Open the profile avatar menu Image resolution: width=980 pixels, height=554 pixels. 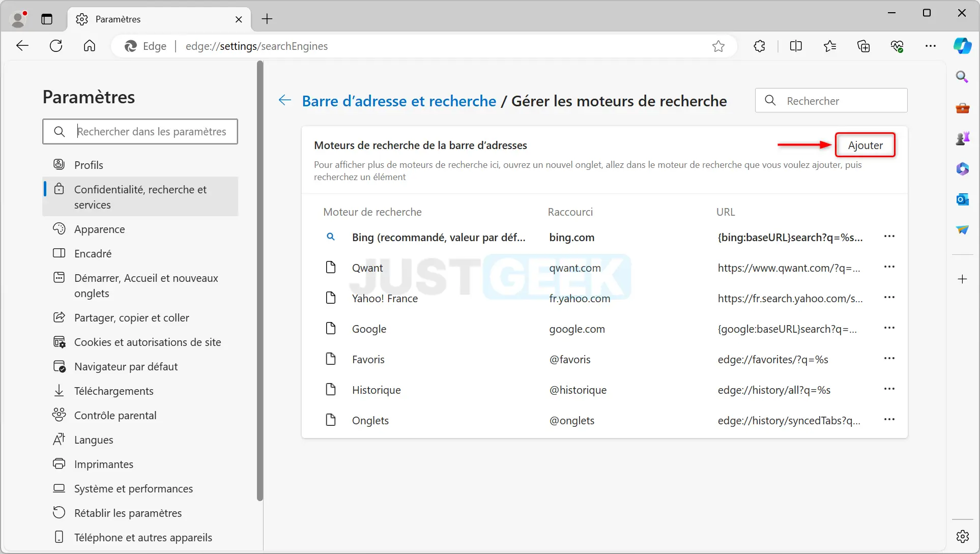pos(19,19)
